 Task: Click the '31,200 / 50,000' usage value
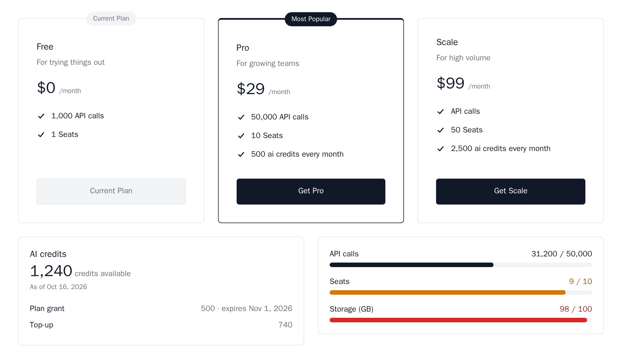(x=562, y=254)
